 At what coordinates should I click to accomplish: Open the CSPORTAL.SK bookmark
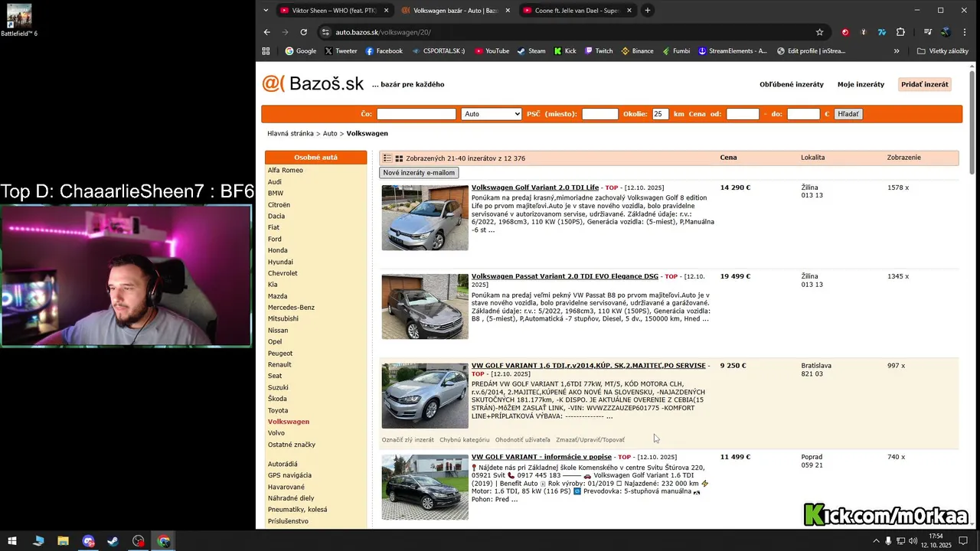[438, 51]
